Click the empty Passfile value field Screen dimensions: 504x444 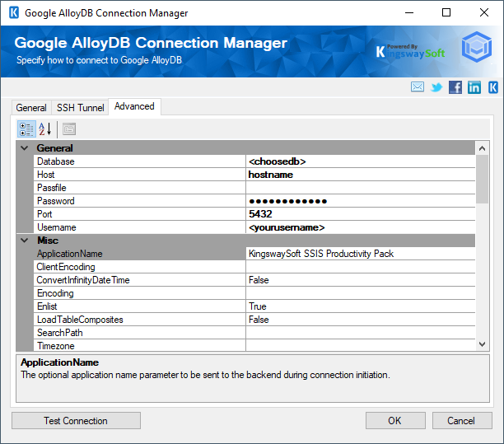361,188
